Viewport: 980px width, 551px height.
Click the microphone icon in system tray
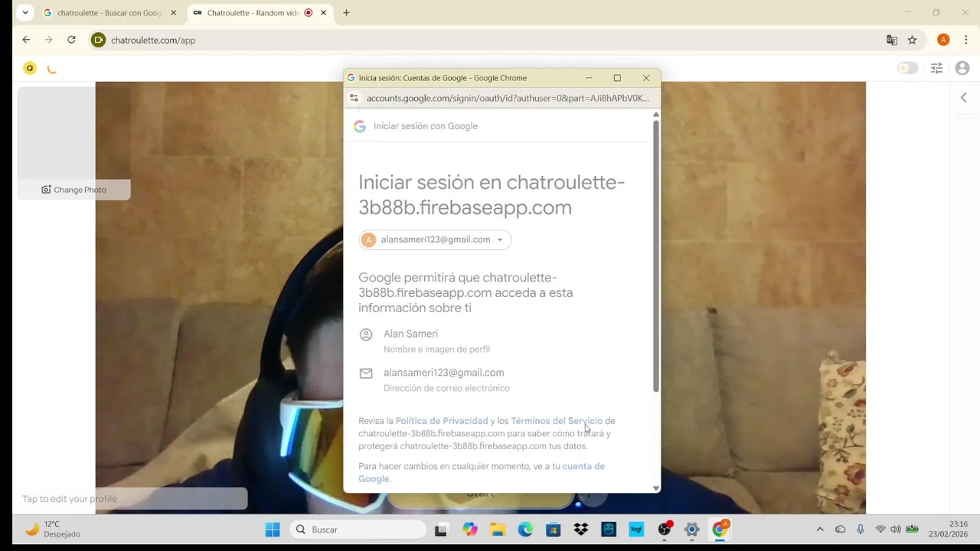click(x=861, y=530)
